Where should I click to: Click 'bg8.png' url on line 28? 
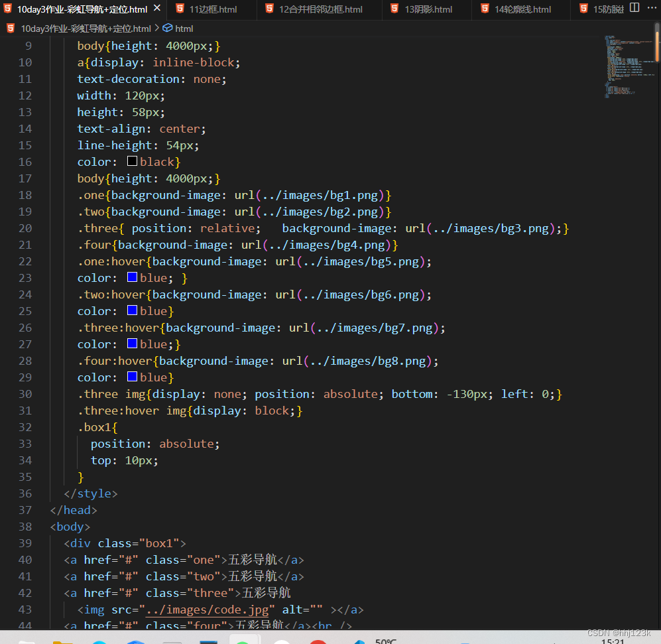(401, 361)
